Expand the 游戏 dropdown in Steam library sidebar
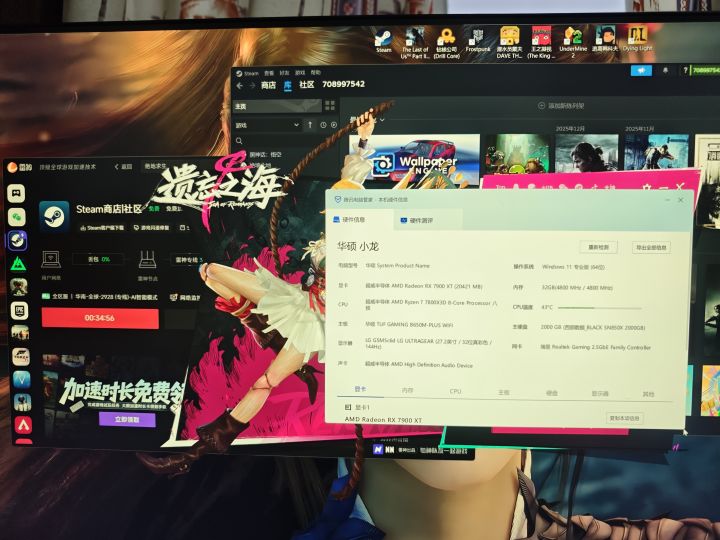720x540 pixels. [x=296, y=125]
